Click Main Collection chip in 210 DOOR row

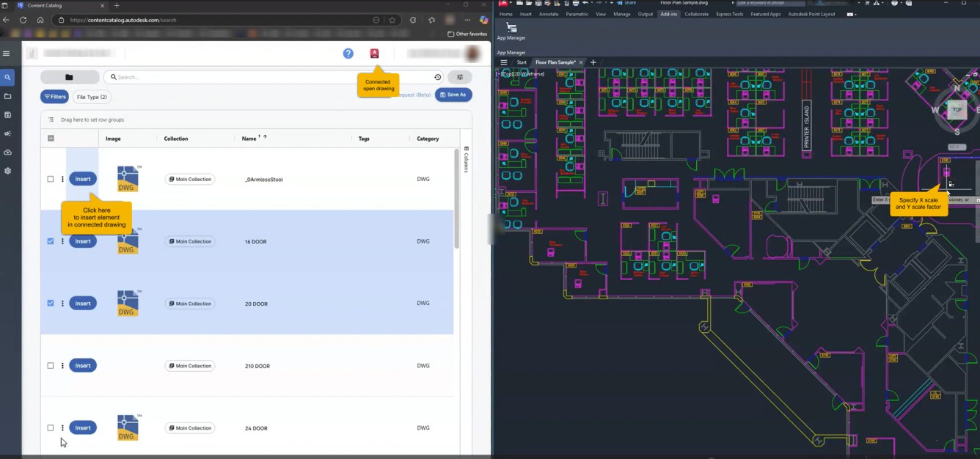click(190, 366)
